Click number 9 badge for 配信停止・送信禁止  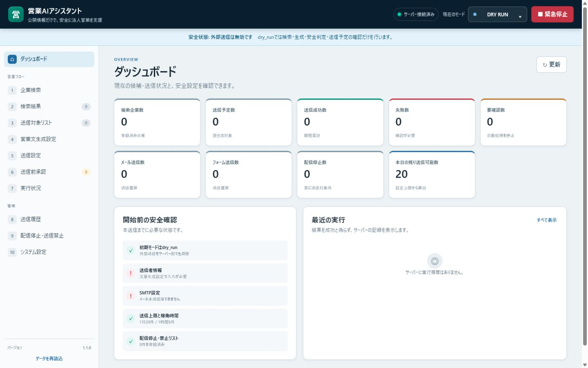coord(12,236)
